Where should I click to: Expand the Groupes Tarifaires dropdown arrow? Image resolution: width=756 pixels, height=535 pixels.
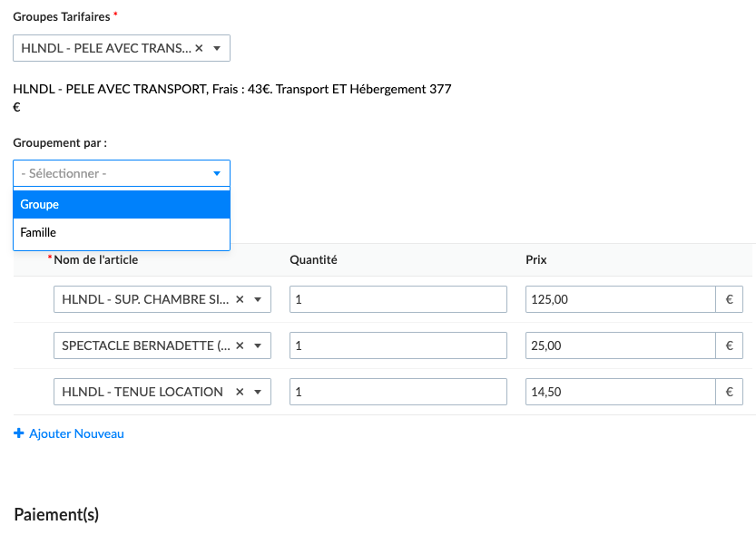click(217, 48)
